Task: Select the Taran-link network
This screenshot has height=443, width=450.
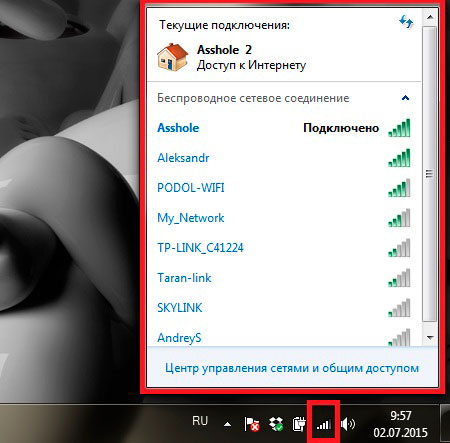Action: (284, 278)
